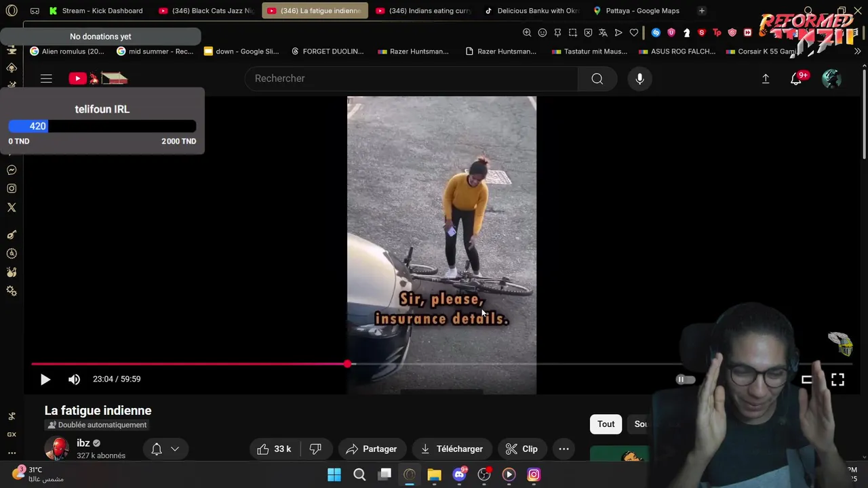
Task: Click the pin icon in address bar
Action: tap(557, 33)
